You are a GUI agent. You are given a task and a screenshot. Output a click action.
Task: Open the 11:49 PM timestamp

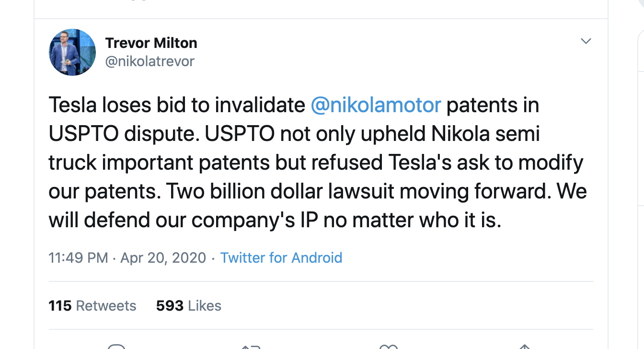coord(78,258)
